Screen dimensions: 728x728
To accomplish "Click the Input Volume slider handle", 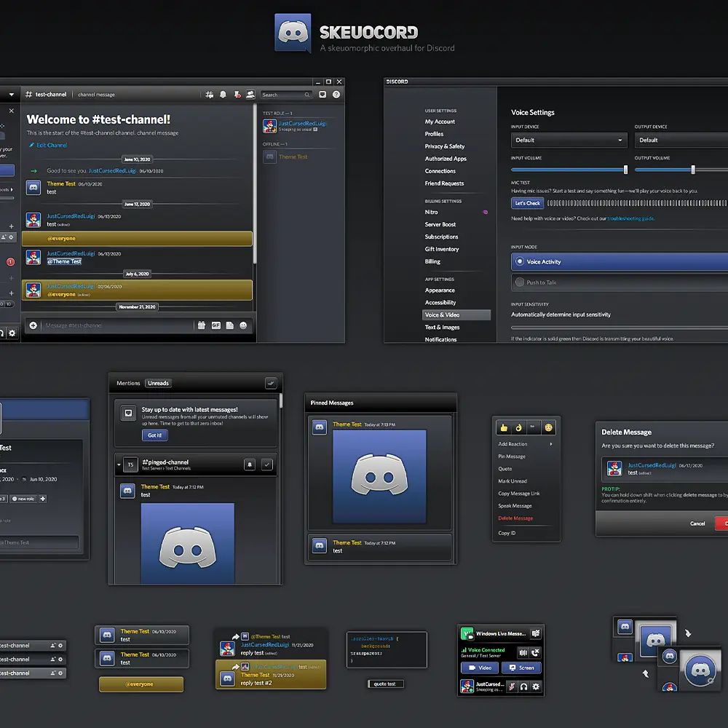I will tap(625, 170).
